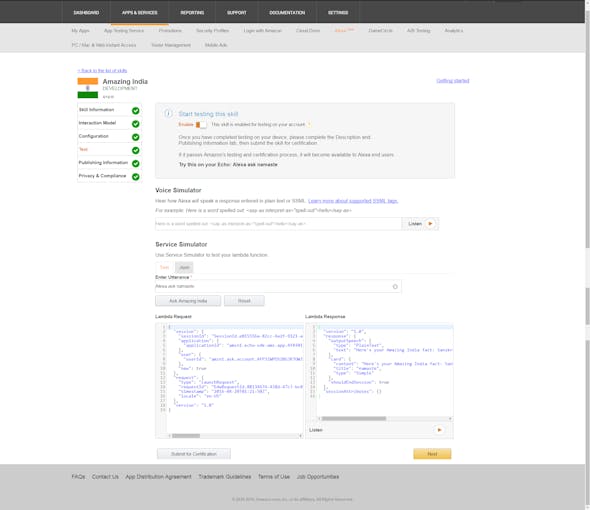Open Configuration step in sidebar
The width and height of the screenshot is (590, 510).
click(x=94, y=136)
